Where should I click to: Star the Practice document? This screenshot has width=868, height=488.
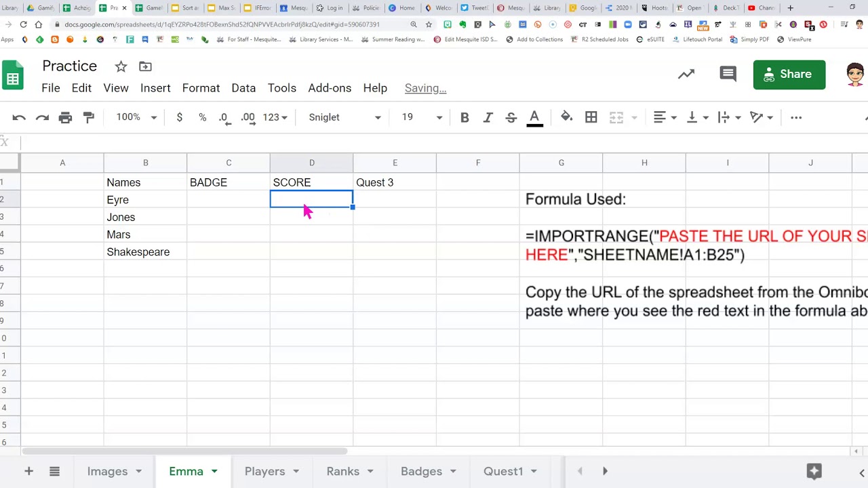pyautogui.click(x=121, y=66)
